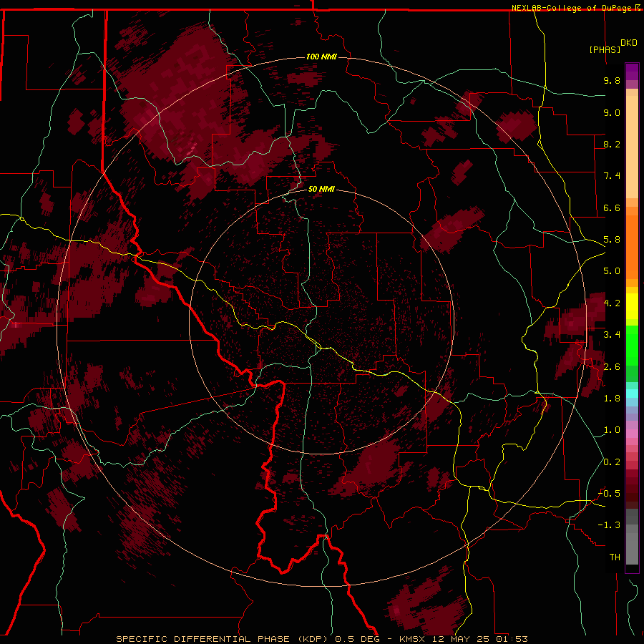644x644 pixels.
Task: Click the 0.2 value on color scale
Action: point(612,462)
